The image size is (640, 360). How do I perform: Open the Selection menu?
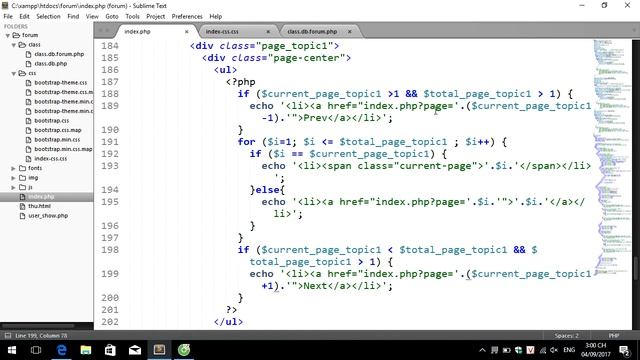pos(48,16)
